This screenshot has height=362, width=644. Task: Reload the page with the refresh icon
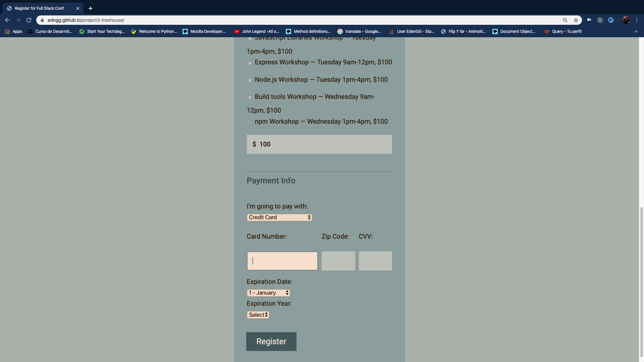[29, 20]
